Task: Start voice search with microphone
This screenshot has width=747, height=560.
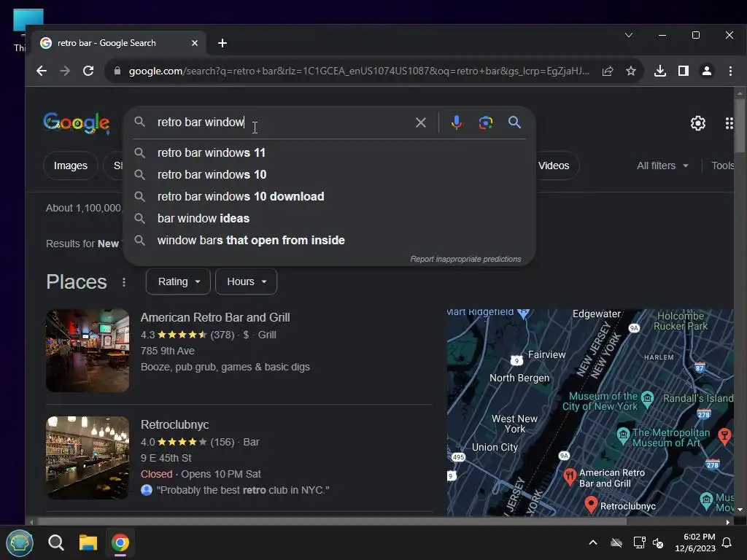Action: [x=457, y=122]
